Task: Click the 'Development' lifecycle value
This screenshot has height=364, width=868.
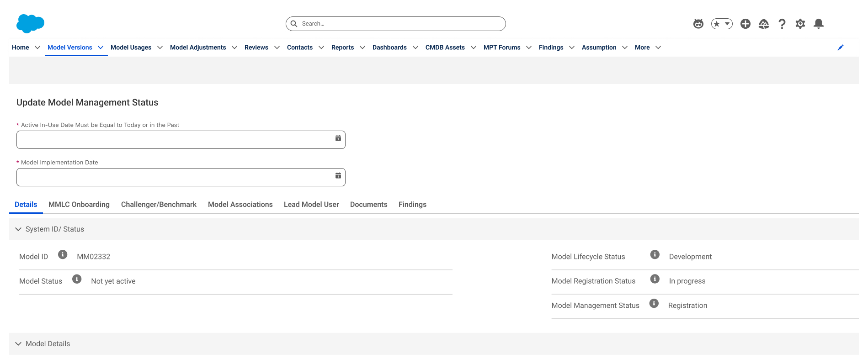Action: [x=690, y=257]
